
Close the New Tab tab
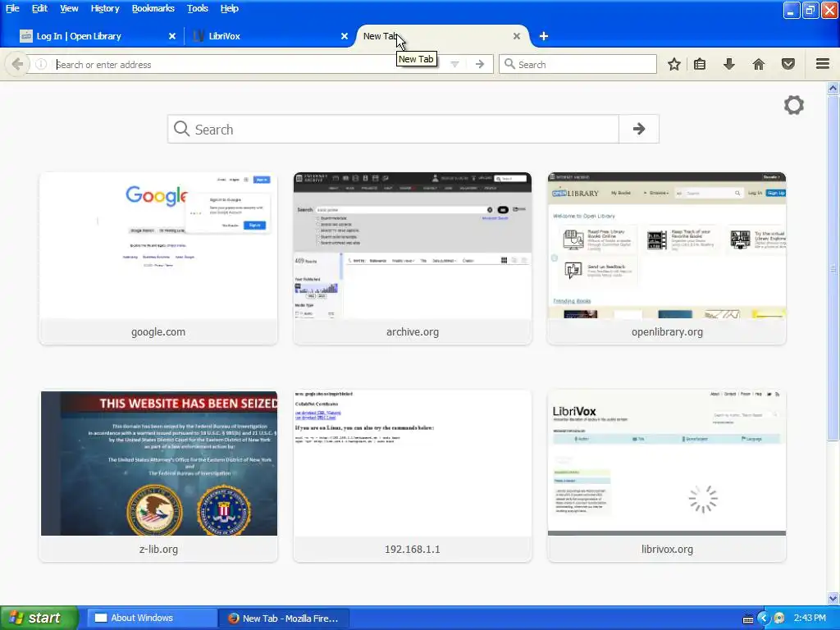tap(517, 36)
